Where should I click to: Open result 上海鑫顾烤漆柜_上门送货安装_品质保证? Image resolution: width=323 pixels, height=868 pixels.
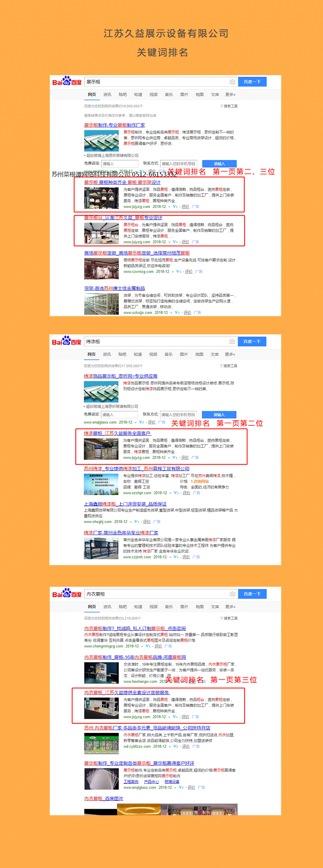pos(125,504)
